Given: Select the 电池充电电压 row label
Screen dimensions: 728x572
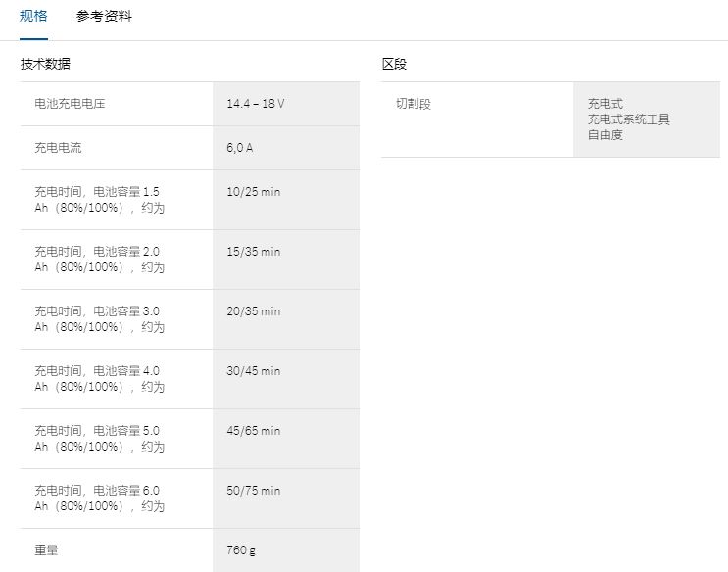Looking at the screenshot, I should click(x=70, y=104).
